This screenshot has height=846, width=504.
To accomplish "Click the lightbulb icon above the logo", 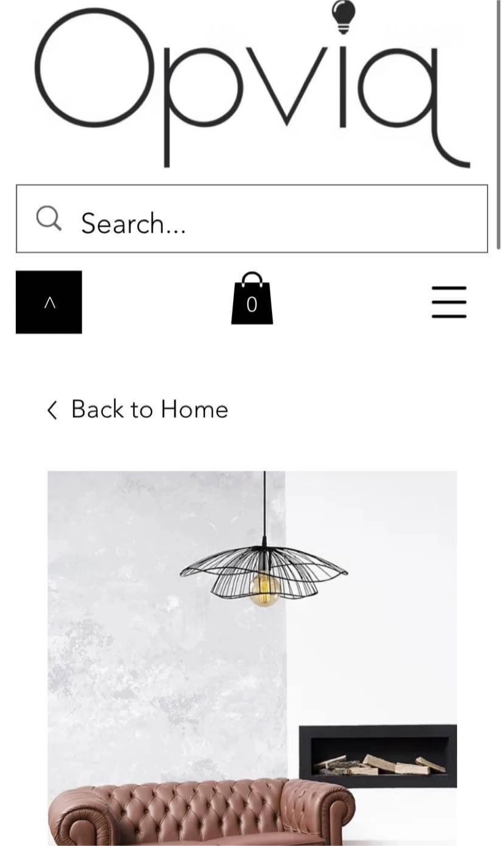I will (x=344, y=16).
